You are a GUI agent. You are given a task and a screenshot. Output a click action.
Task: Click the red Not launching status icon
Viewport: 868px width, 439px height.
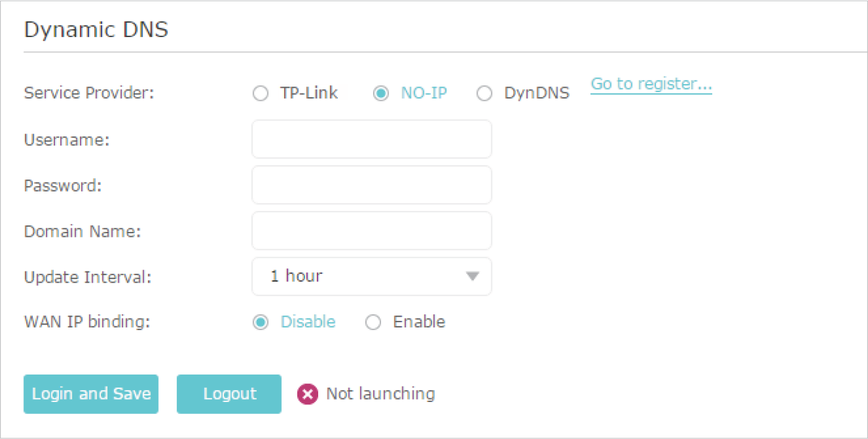point(307,394)
